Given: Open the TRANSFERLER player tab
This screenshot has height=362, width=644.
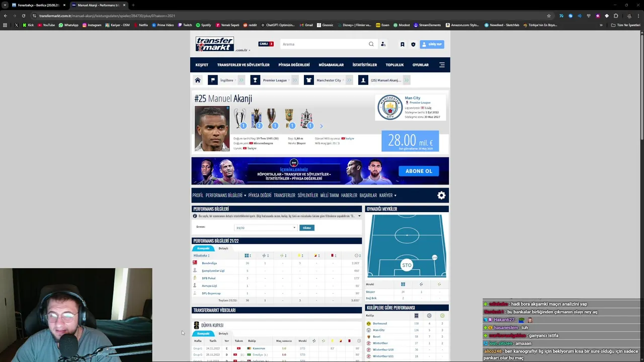Looking at the screenshot, I should (x=284, y=195).
